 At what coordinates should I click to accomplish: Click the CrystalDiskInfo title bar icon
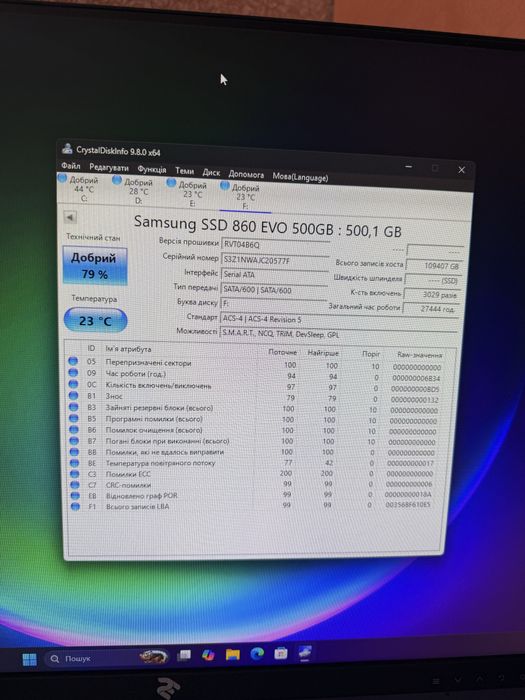[67, 148]
